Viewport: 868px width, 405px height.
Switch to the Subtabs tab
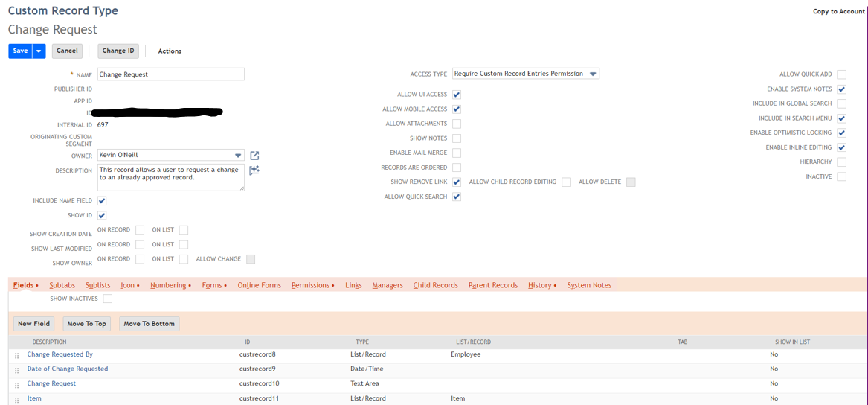pos(62,285)
